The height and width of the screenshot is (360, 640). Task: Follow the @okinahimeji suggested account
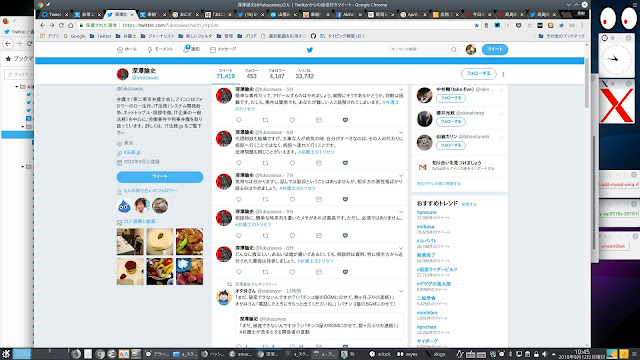(451, 122)
